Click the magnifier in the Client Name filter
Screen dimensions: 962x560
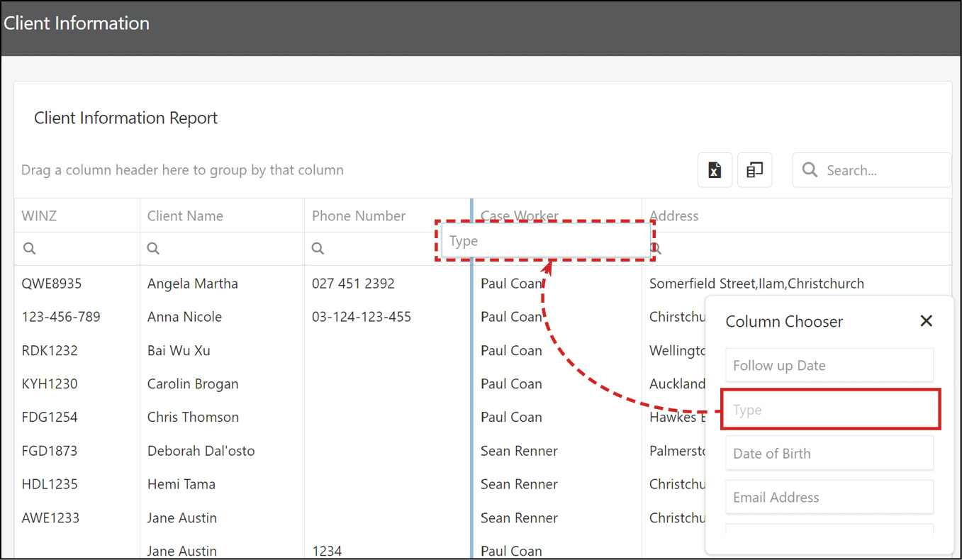(x=153, y=248)
